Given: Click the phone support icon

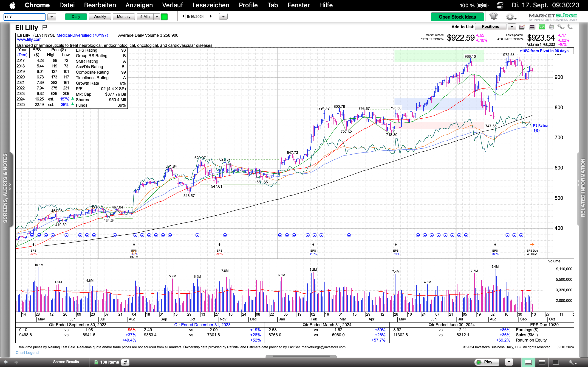Looking at the screenshot, I should (570, 27).
